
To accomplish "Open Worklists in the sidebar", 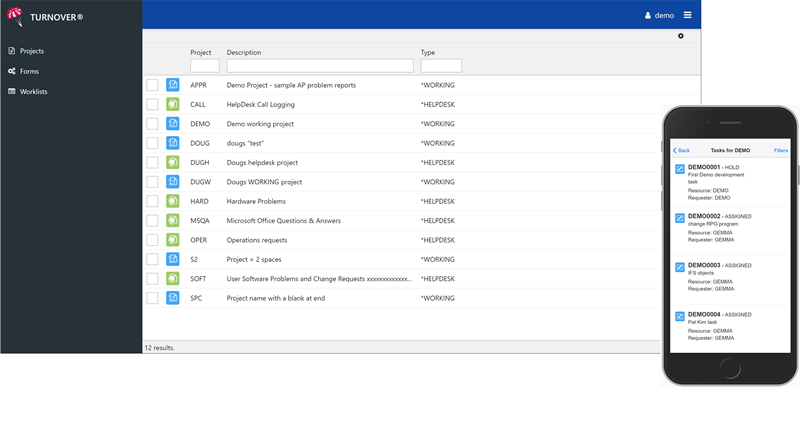I will click(x=34, y=92).
